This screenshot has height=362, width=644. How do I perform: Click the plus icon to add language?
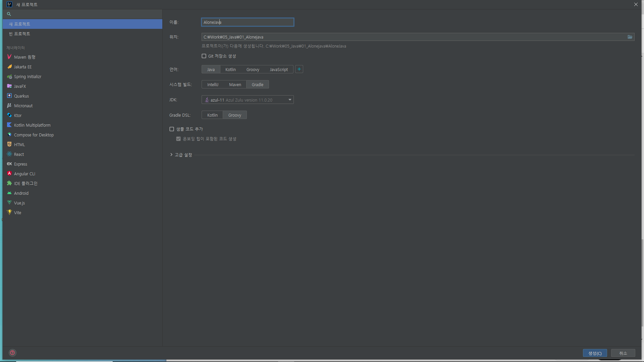(299, 69)
